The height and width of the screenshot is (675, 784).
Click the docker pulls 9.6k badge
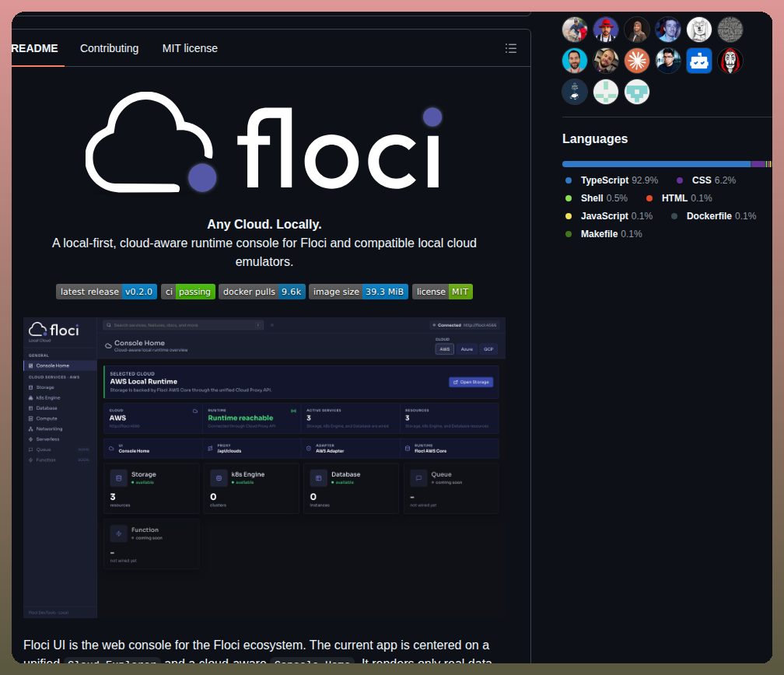tap(262, 292)
